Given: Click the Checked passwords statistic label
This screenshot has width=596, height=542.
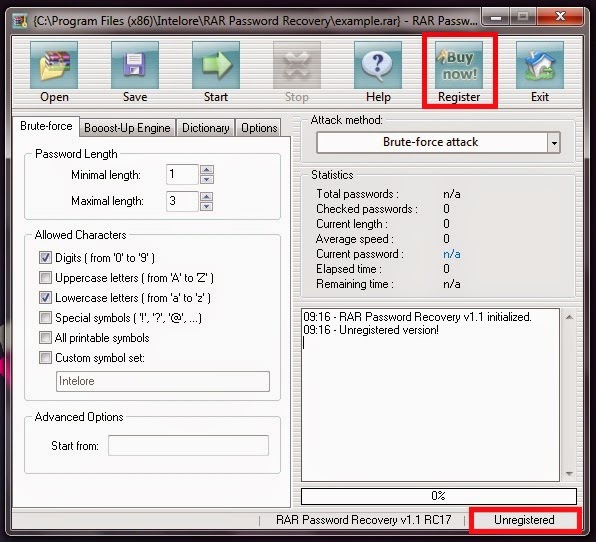Looking at the screenshot, I should 367,209.
